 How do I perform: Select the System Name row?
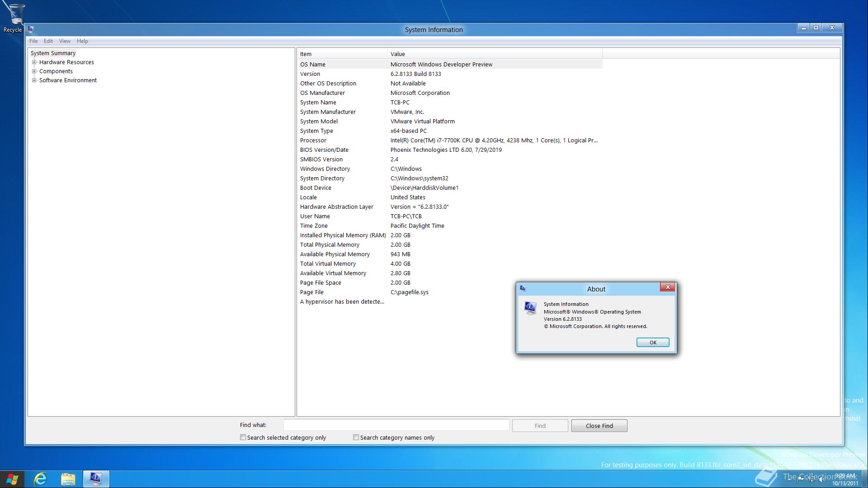[450, 103]
